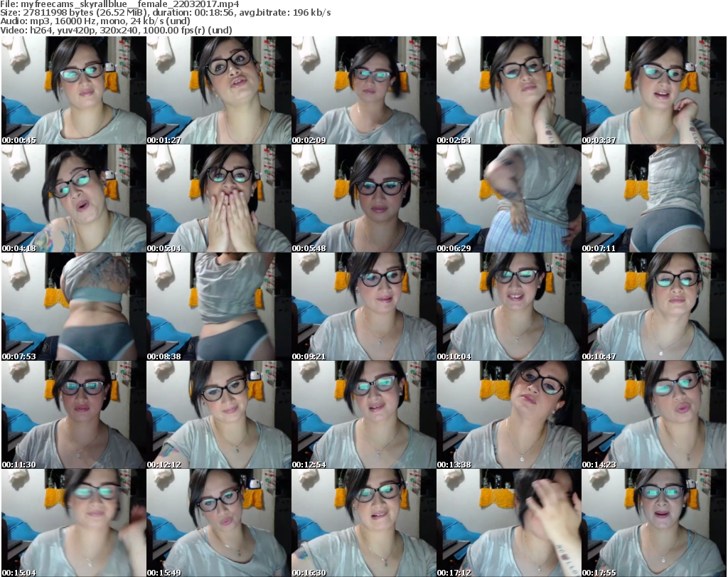
Task: Pick the thumbnail marked 00:03:37
Action: point(654,90)
